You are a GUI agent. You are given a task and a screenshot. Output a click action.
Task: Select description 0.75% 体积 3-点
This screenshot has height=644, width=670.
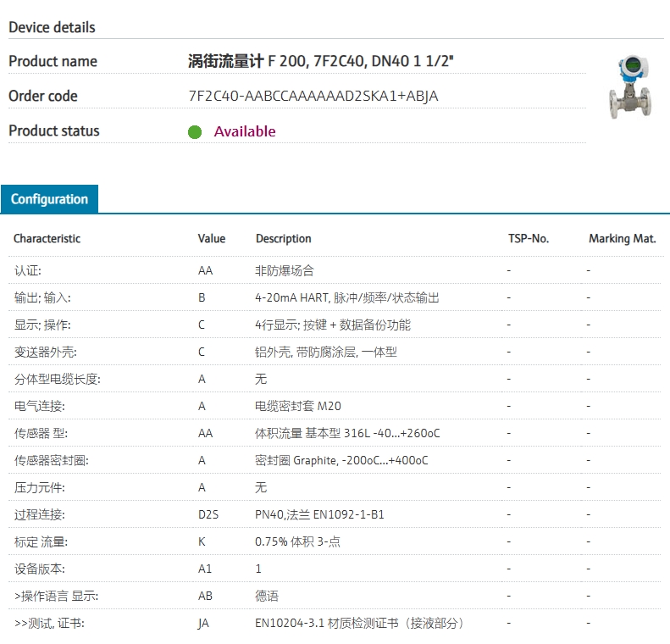(x=298, y=541)
